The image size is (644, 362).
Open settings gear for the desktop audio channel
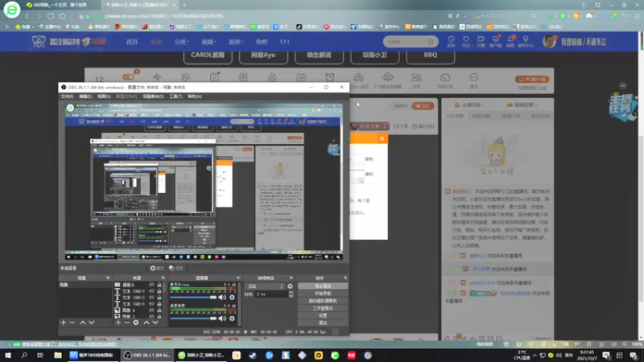[232, 318]
